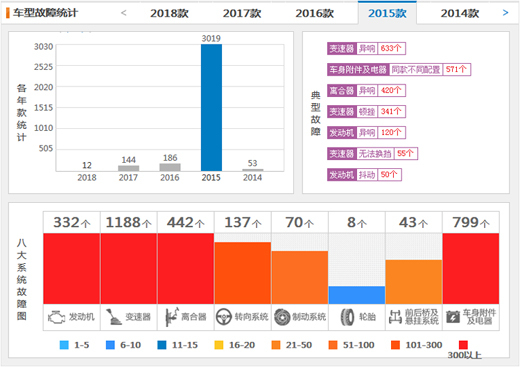The width and height of the screenshot is (520, 367).
Task: Show more model years with right arrow
Action: pos(505,13)
